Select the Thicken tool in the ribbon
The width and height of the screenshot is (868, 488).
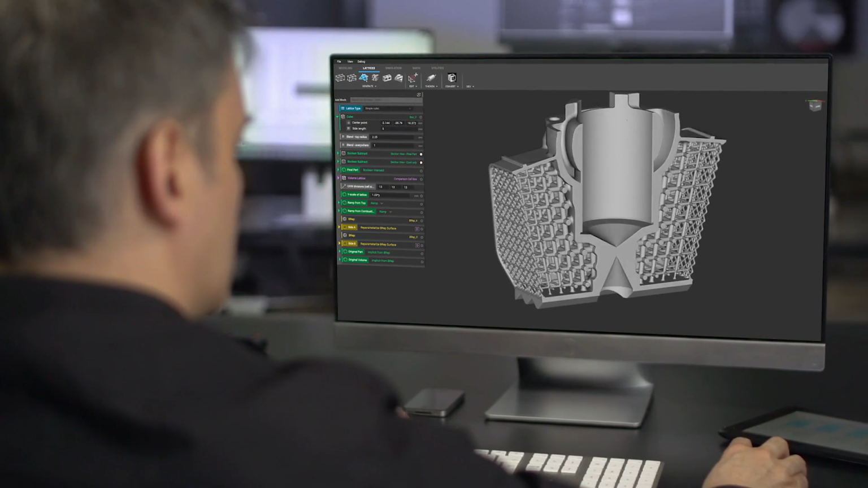[431, 79]
